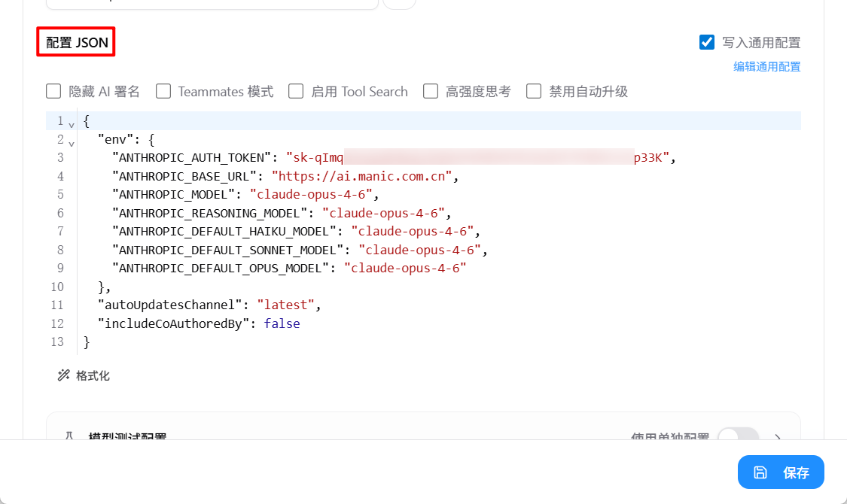Click "ANTHROPIC_REASONING_MODEL" key text

pos(209,213)
